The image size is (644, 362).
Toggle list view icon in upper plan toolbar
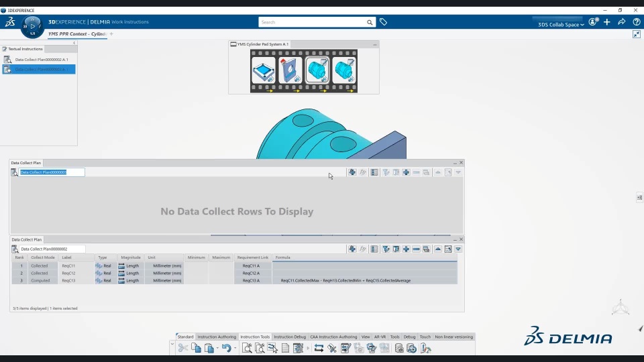pos(374,172)
